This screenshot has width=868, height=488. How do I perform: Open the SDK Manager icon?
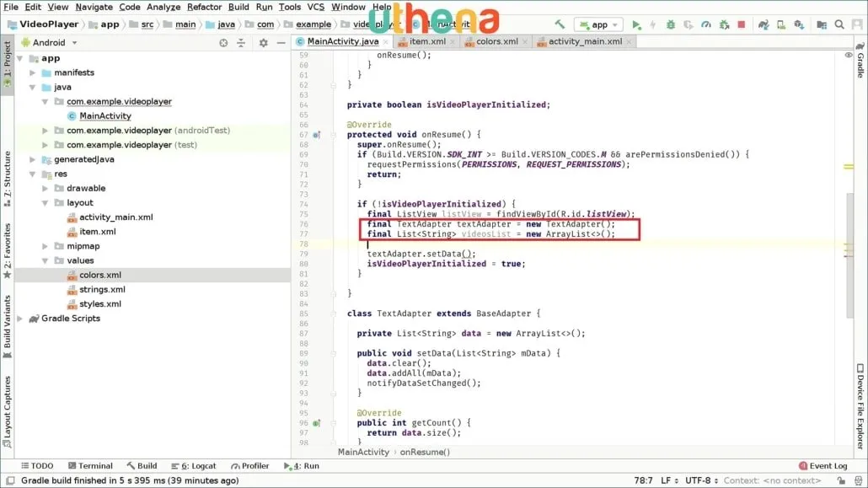[x=799, y=25]
